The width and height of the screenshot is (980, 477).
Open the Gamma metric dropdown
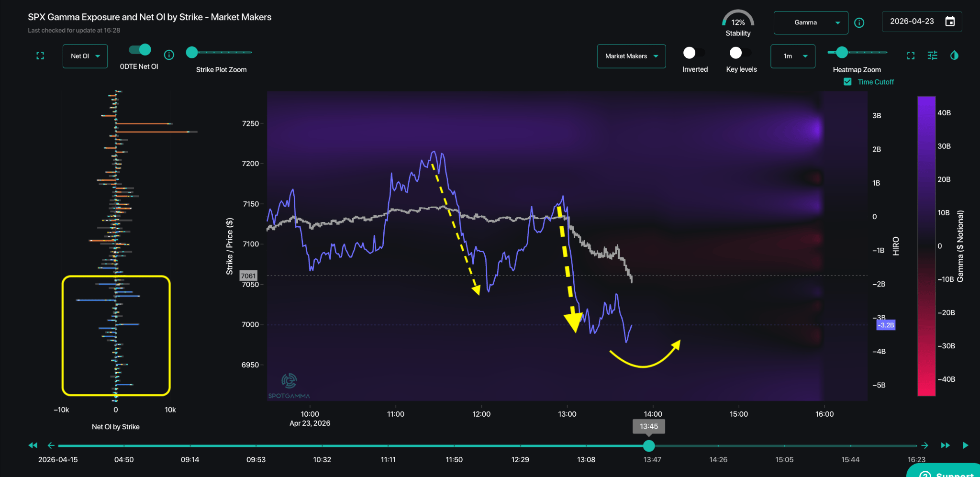(x=811, y=22)
